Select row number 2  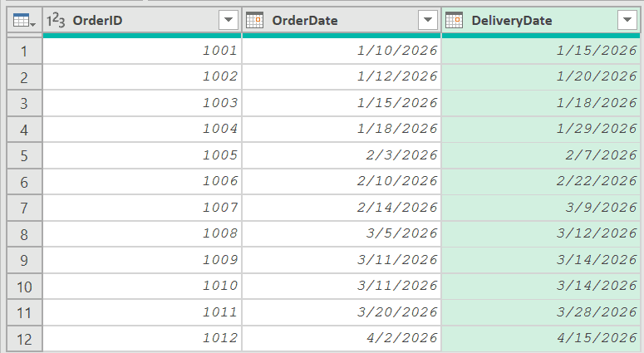tap(24, 77)
